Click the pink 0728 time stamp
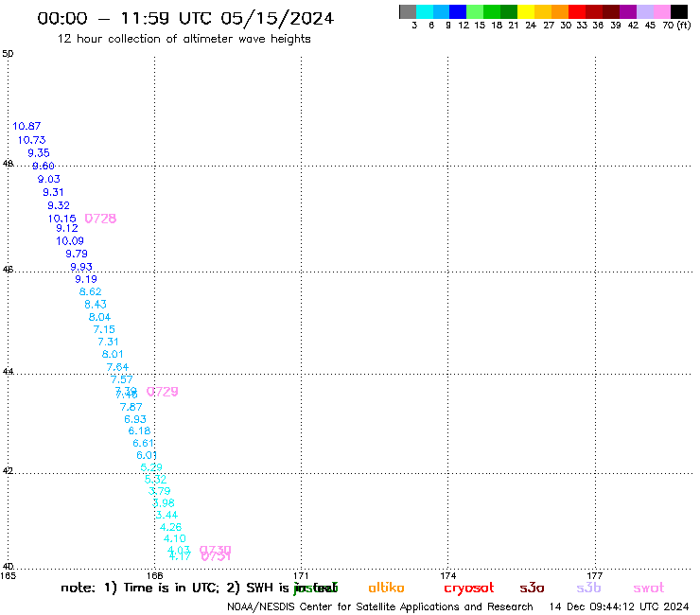The image size is (700, 615). 100,219
